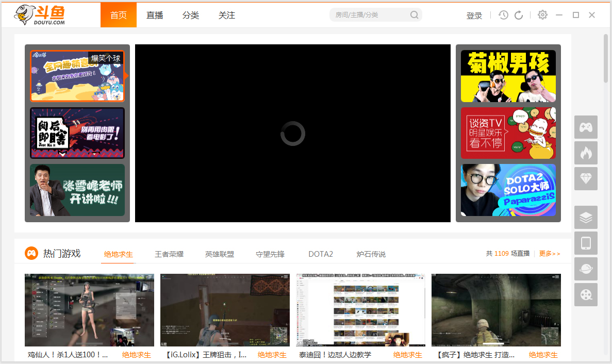Open the iG.Lolix stream thumbnail
612x364 pixels.
point(225,310)
